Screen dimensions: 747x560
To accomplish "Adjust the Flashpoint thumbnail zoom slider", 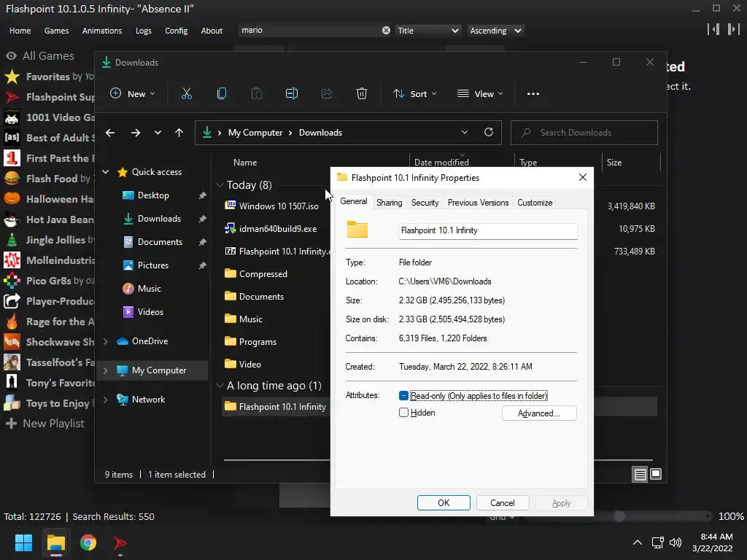I will [619, 516].
